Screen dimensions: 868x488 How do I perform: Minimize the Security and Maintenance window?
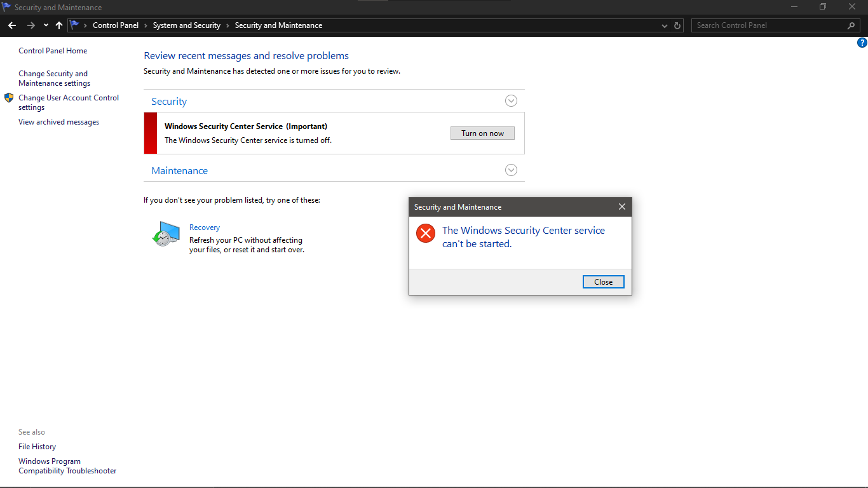[x=794, y=7]
